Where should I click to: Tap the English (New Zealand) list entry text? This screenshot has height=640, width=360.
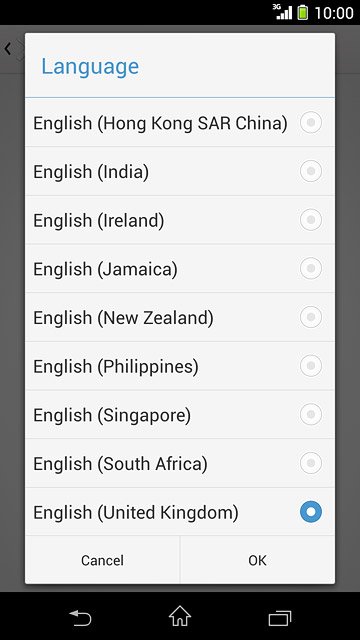pos(123,318)
